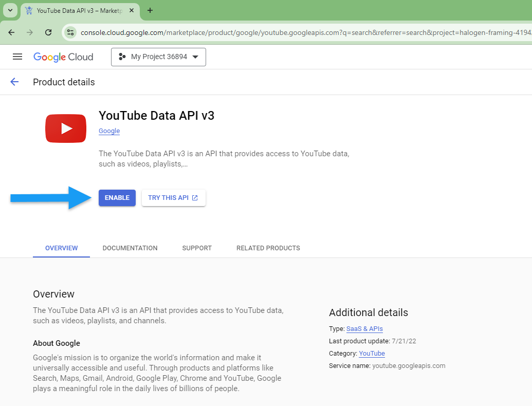Open the tab search dropdown chevron
The image size is (532, 406).
(10, 10)
